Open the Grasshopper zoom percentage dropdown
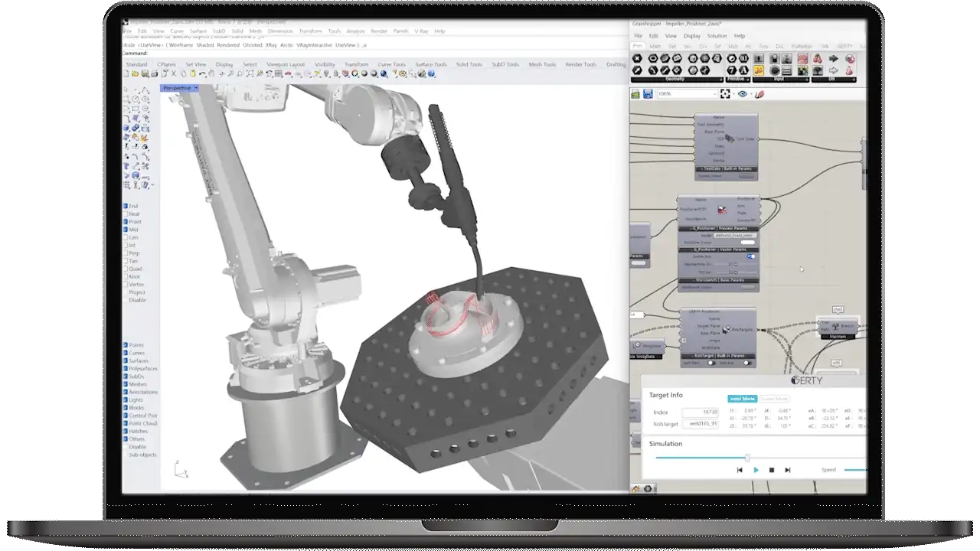Viewport: 980px width, 551px height. click(715, 93)
